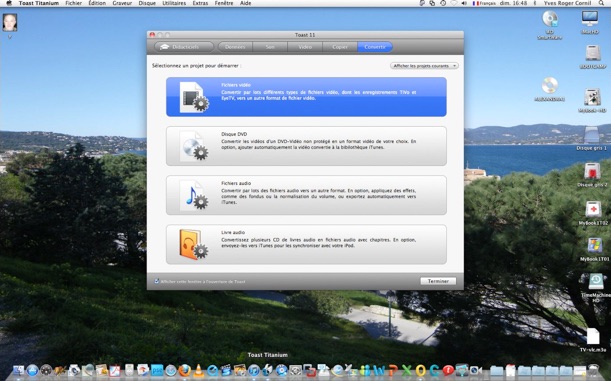Launch Firefox from the Dock
The image size is (611, 381).
tap(185, 370)
